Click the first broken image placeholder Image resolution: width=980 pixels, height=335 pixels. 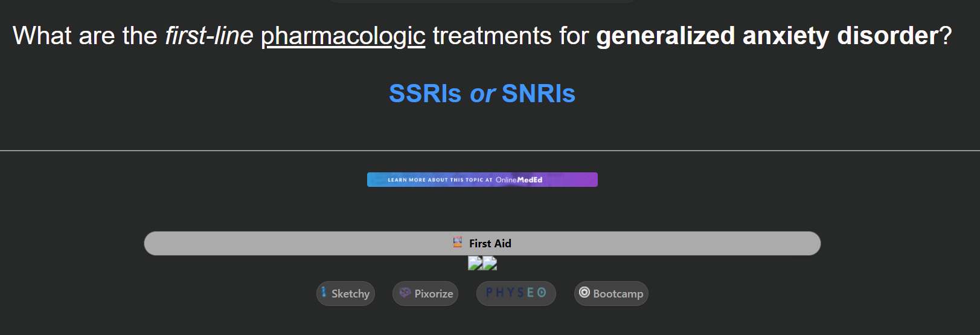[475, 263]
